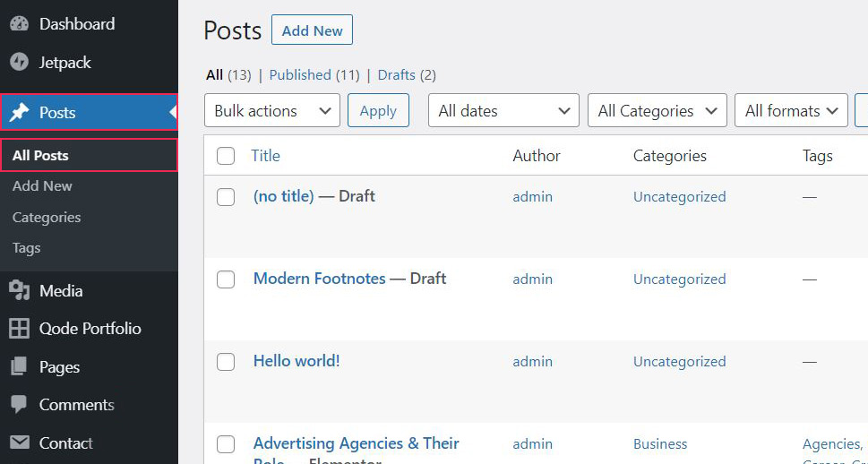Viewport: 868px width, 464px height.
Task: Open the Tags submenu item
Action: [27, 248]
